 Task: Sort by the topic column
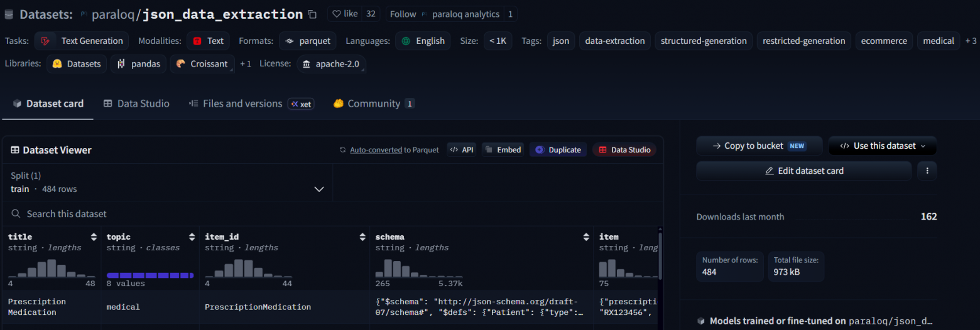pyautogui.click(x=192, y=237)
